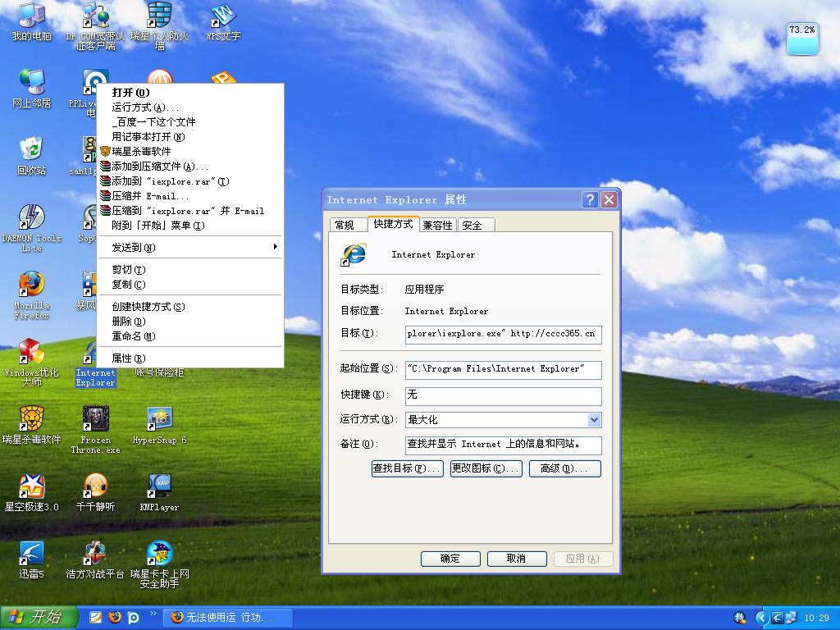Select the Rising personal firewall desktop icon
This screenshot has height=630, width=840.
tap(159, 25)
